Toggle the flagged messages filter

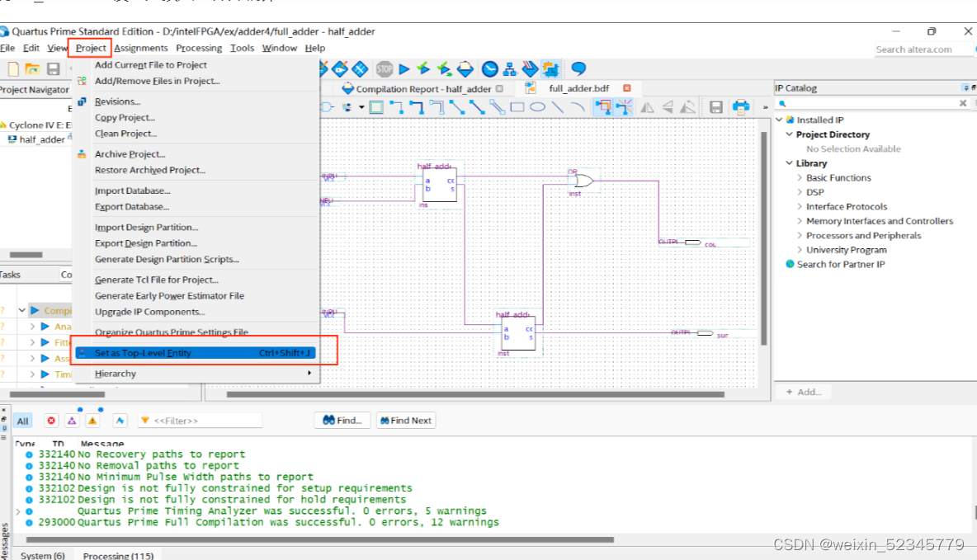pos(120,421)
